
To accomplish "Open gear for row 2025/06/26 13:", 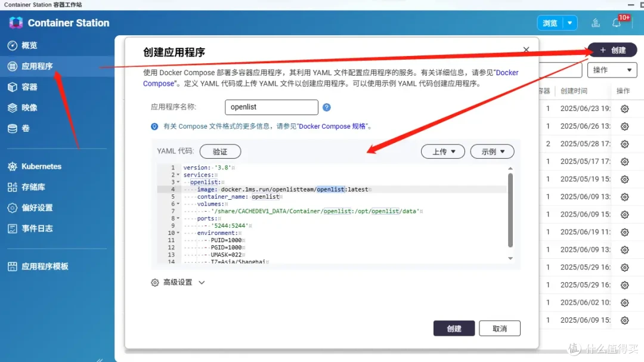I will tap(625, 126).
